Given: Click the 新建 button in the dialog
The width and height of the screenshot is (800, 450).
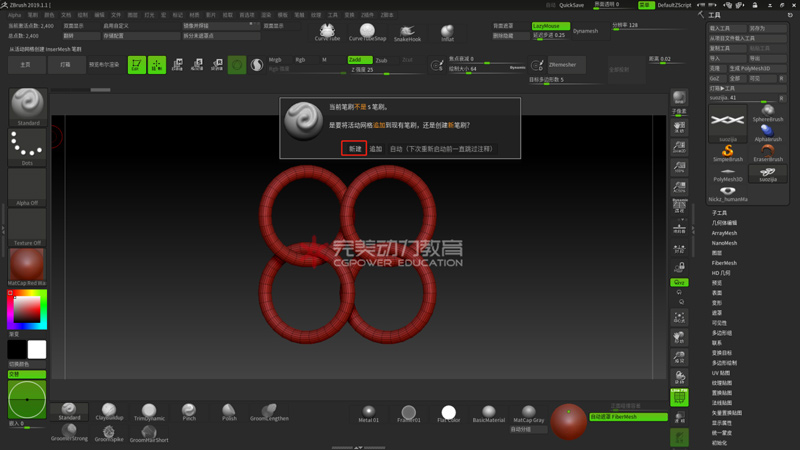Looking at the screenshot, I should click(355, 149).
